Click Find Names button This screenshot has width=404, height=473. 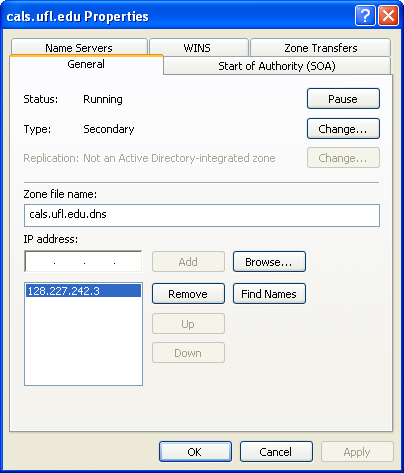[x=269, y=294]
